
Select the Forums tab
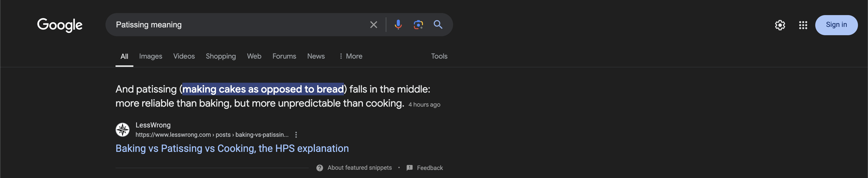pyautogui.click(x=284, y=56)
